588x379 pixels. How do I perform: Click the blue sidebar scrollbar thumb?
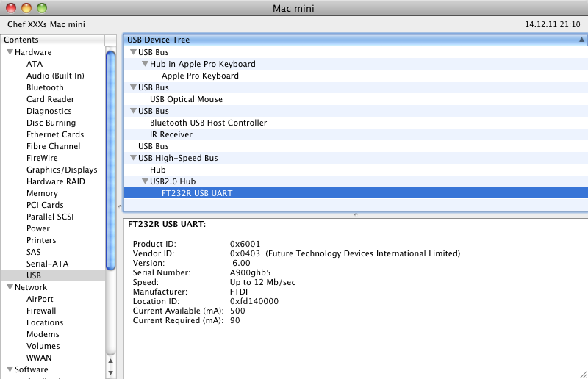(x=110, y=160)
